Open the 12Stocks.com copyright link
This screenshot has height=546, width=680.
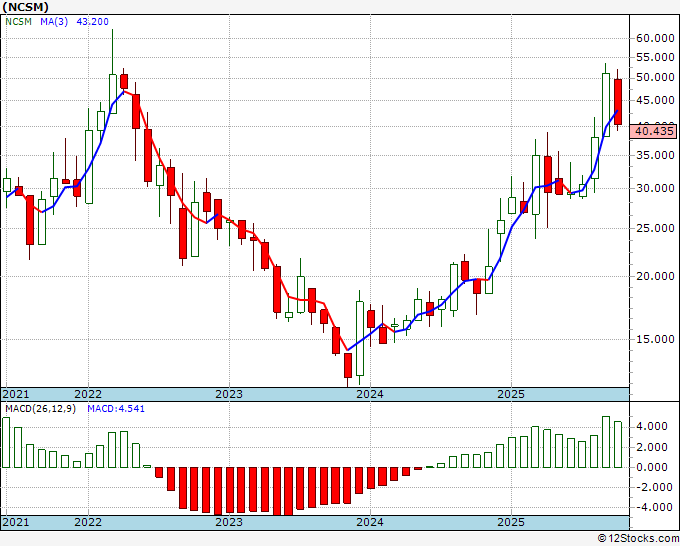coord(638,539)
